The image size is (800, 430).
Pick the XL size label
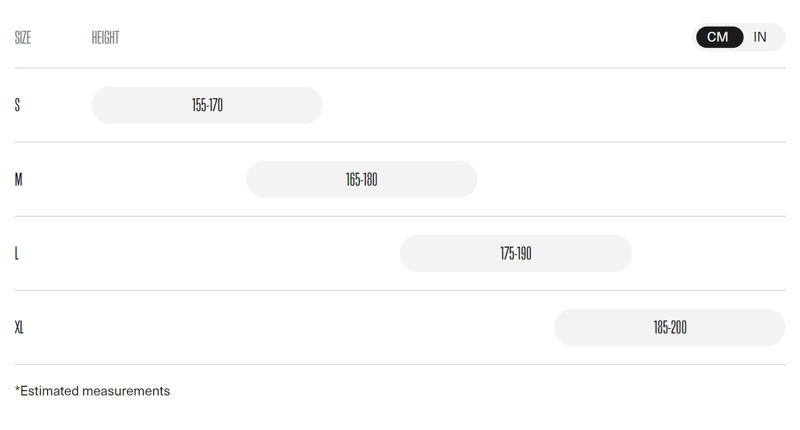point(19,328)
